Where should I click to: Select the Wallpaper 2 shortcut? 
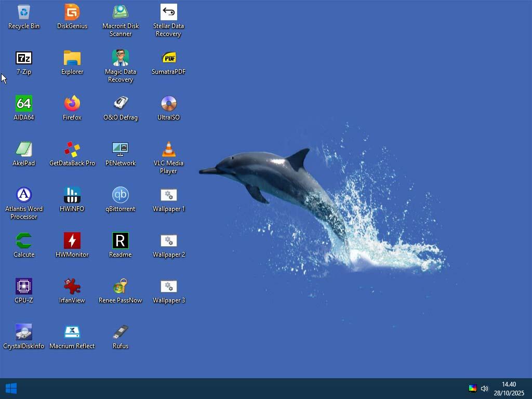pos(168,241)
